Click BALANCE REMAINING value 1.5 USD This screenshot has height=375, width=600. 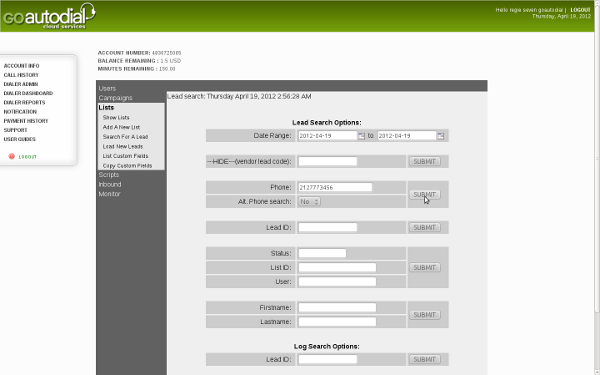click(171, 61)
